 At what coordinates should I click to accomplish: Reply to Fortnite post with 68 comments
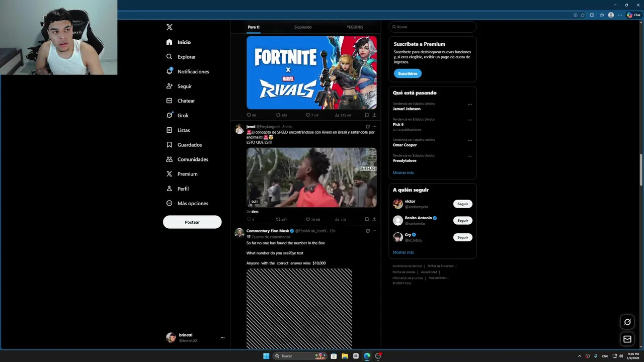[x=251, y=115]
